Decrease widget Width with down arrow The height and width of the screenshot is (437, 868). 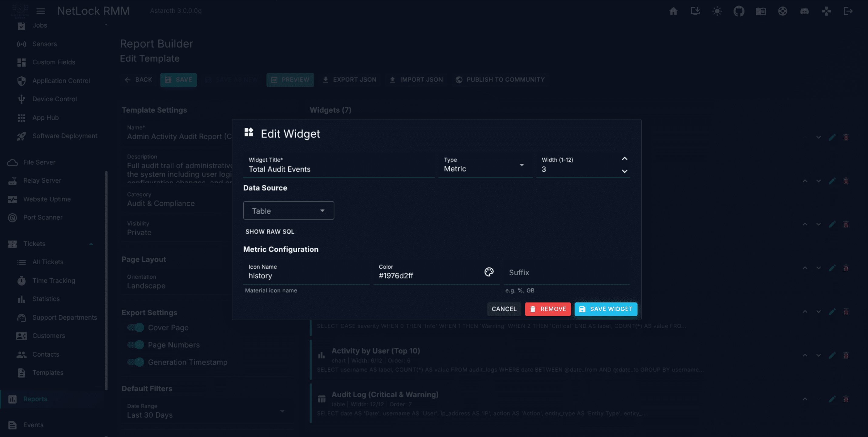[624, 171]
